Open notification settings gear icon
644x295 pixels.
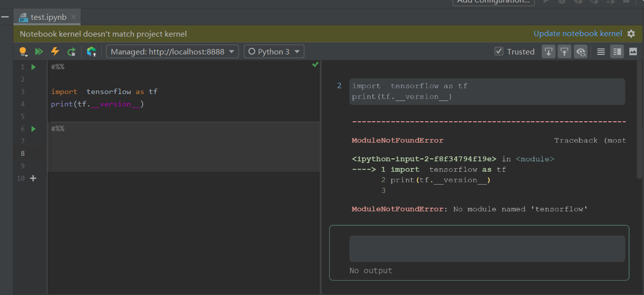[x=631, y=34]
